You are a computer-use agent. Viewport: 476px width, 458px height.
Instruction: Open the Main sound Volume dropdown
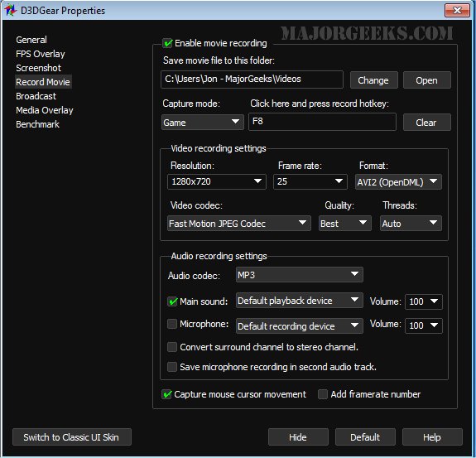(424, 301)
